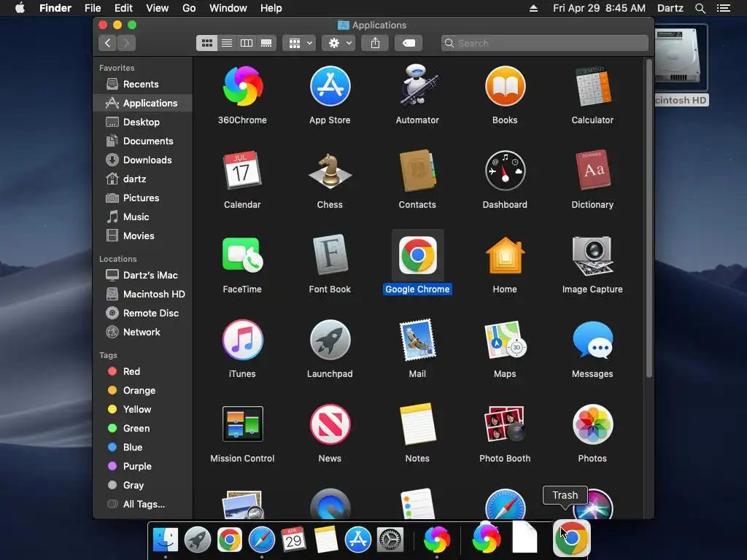Open Notification Center icon in menu bar
Viewport: 747px width, 560px height.
(x=724, y=8)
